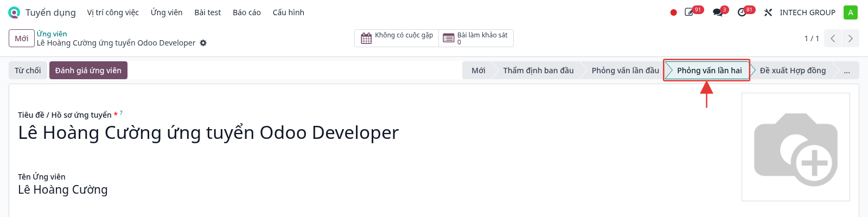Select the Đề xuất Hợp đồng stage
This screenshot has width=868, height=217.
(793, 71)
